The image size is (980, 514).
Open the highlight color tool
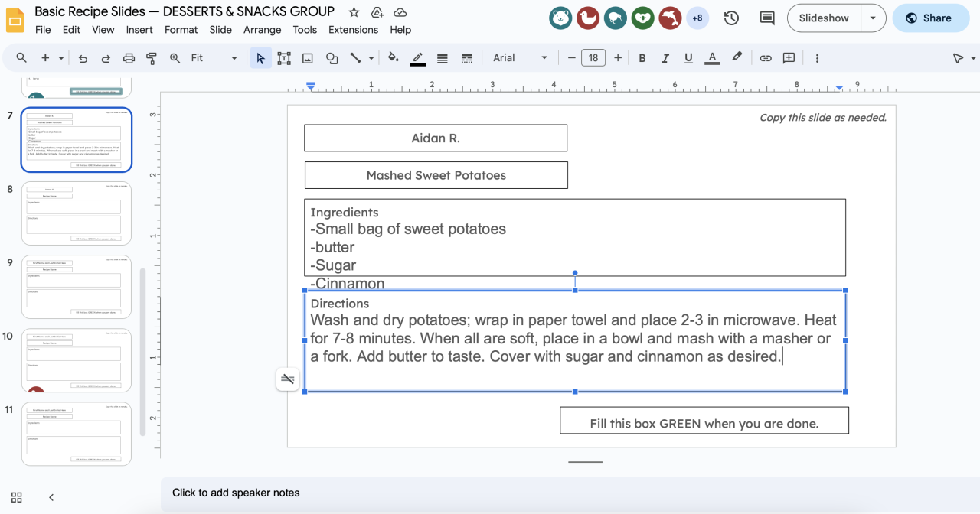[x=737, y=57]
